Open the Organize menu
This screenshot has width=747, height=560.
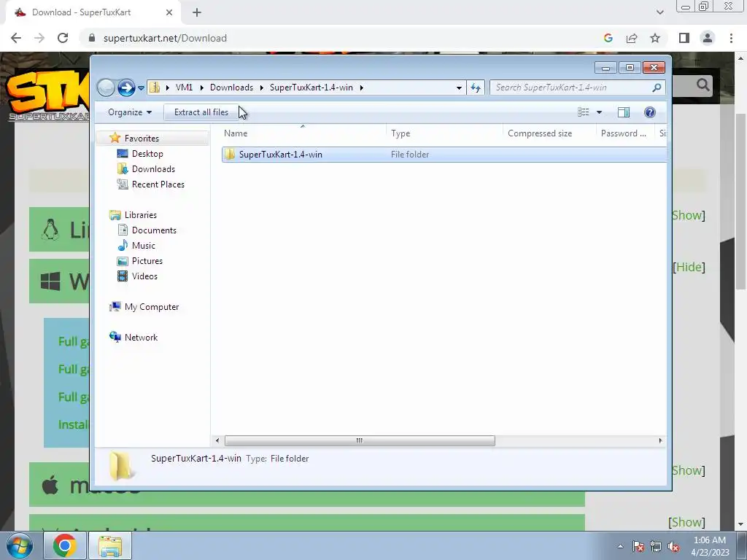pos(130,112)
